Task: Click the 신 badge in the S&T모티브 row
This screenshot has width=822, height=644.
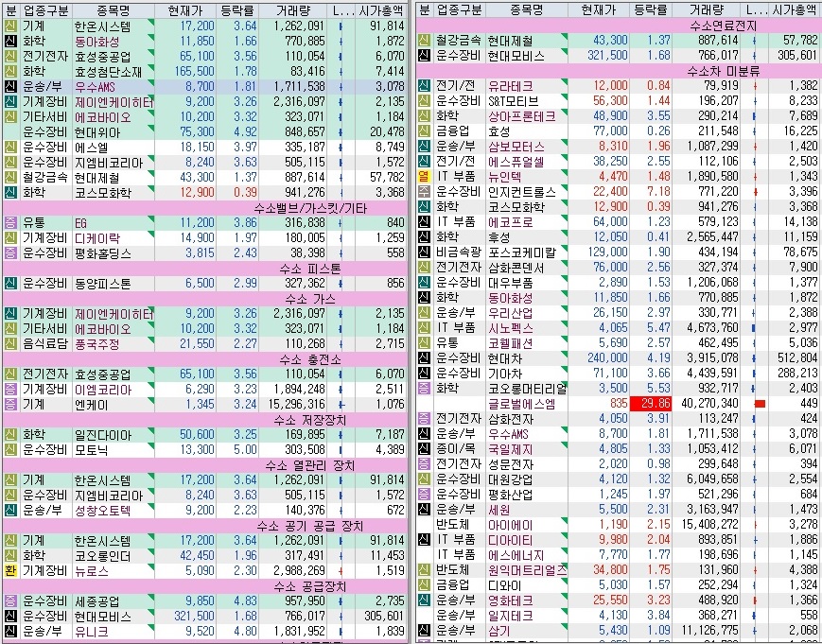Action: 424,100
